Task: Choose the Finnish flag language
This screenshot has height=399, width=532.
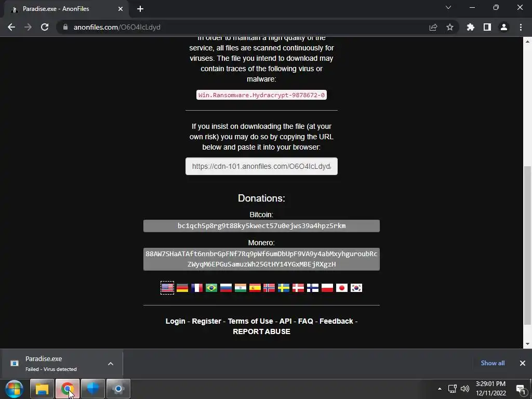Action: tap(313, 288)
